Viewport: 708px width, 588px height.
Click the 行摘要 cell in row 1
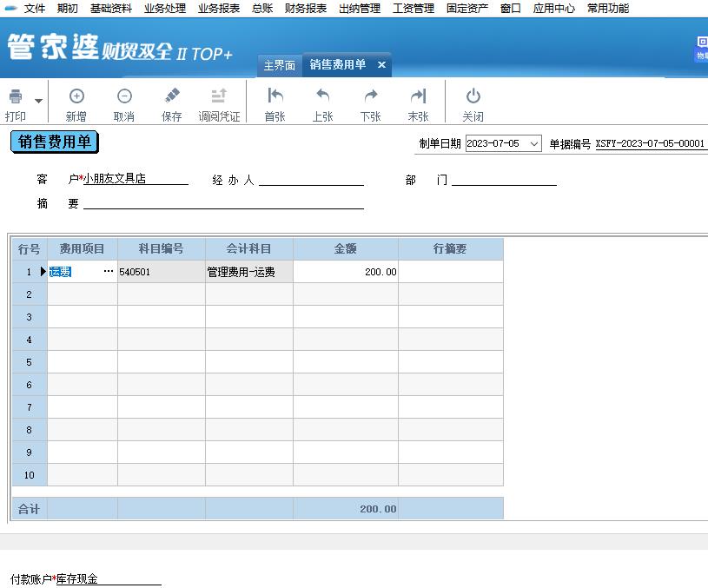click(x=451, y=272)
